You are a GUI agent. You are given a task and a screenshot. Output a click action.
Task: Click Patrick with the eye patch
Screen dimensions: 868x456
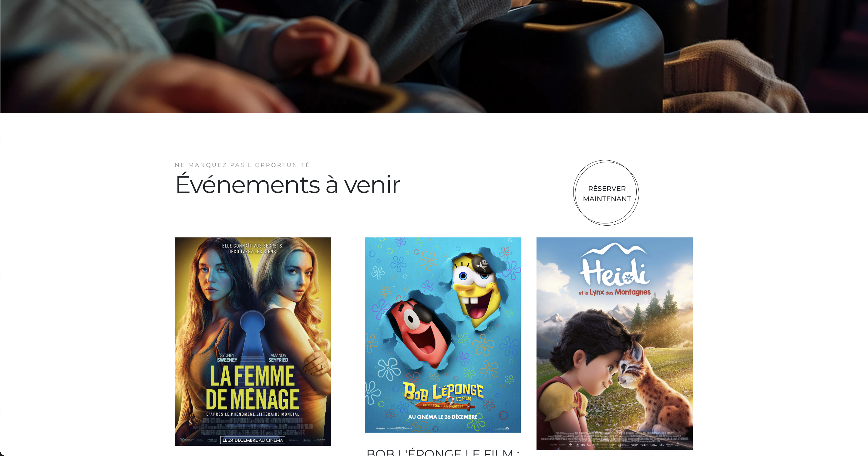coord(420,332)
